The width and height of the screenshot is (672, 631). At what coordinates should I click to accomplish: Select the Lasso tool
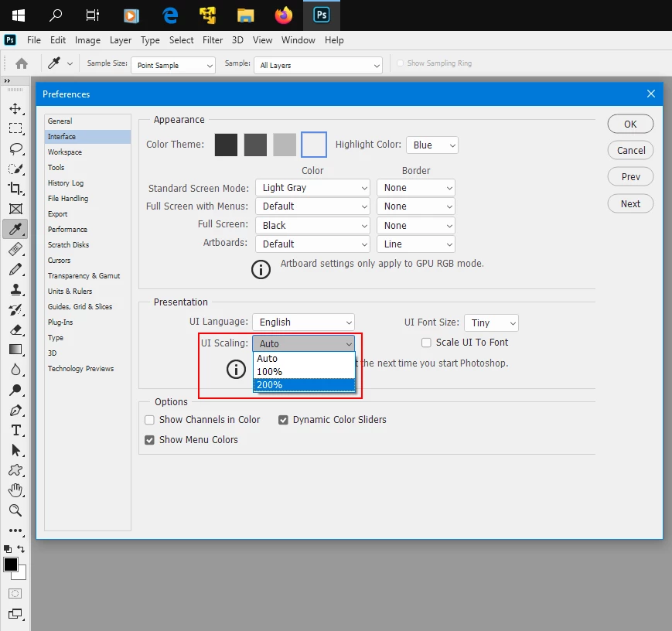point(15,148)
